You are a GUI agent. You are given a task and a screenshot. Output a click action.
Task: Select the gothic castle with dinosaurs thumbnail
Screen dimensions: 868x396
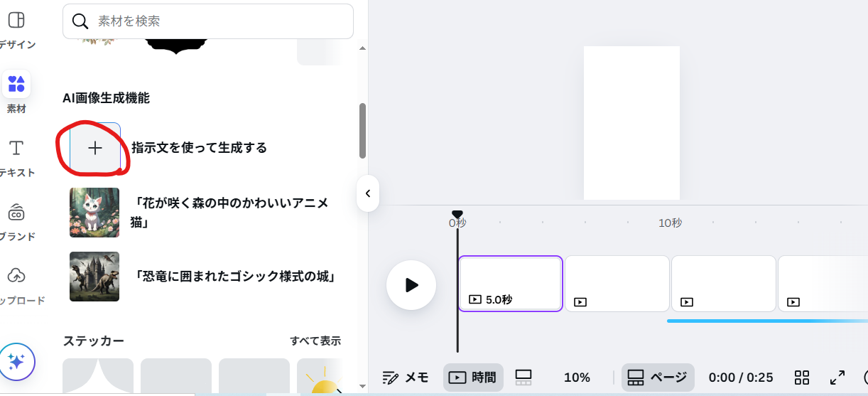point(94,277)
